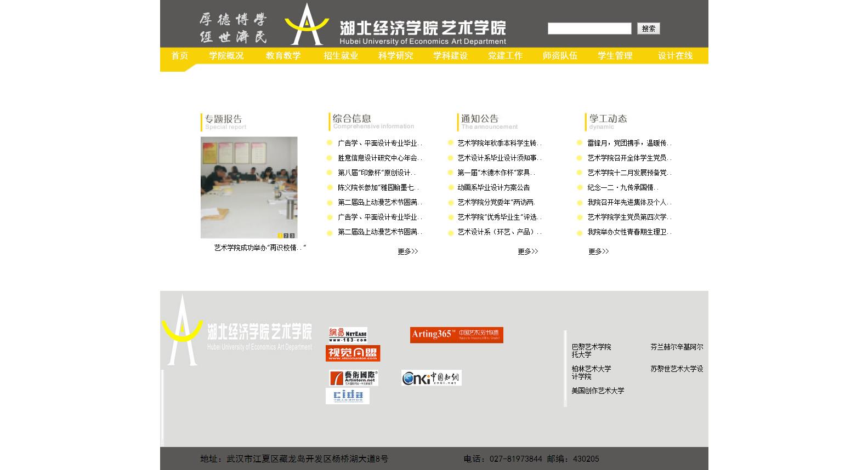
Task: Click the NetEase 163.com logo link
Action: pos(348,335)
